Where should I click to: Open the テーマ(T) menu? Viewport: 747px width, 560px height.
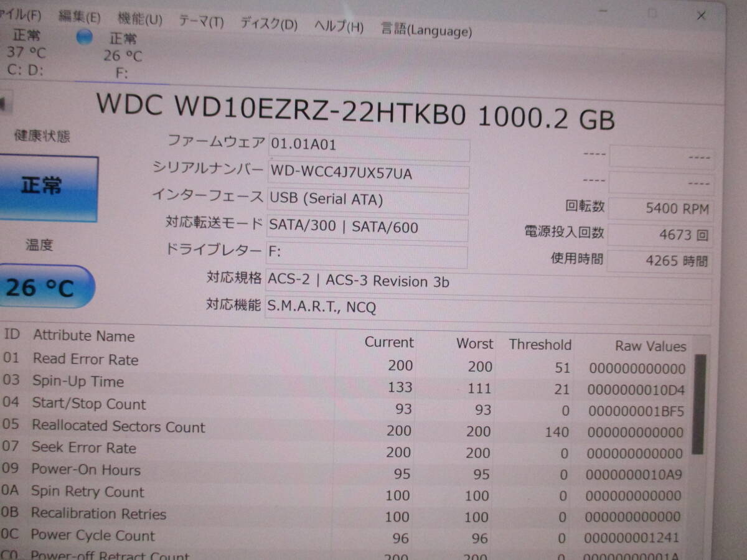click(x=201, y=22)
